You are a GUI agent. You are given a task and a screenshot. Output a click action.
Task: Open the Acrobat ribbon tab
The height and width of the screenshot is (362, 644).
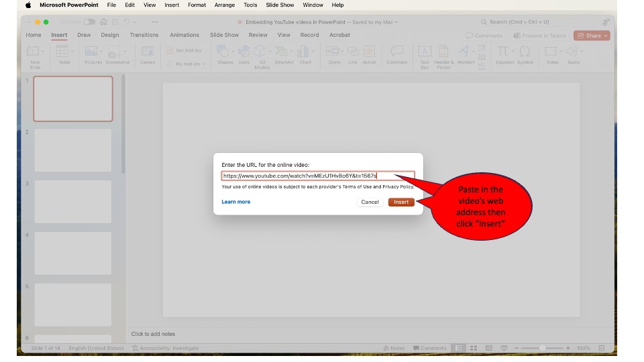(339, 35)
